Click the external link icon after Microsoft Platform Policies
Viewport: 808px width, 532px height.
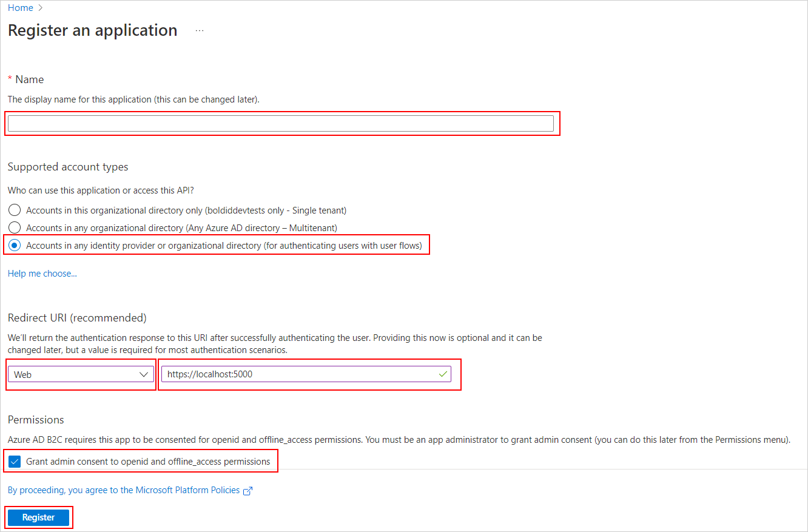247,490
